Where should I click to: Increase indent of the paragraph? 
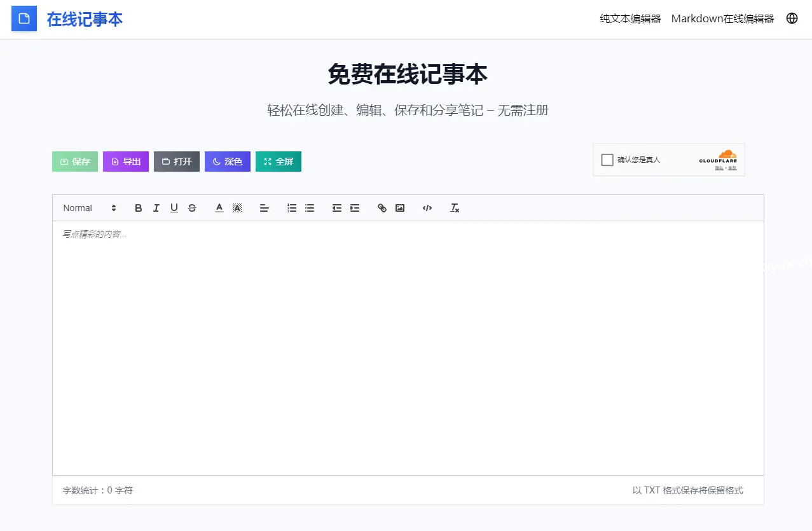pyautogui.click(x=355, y=208)
